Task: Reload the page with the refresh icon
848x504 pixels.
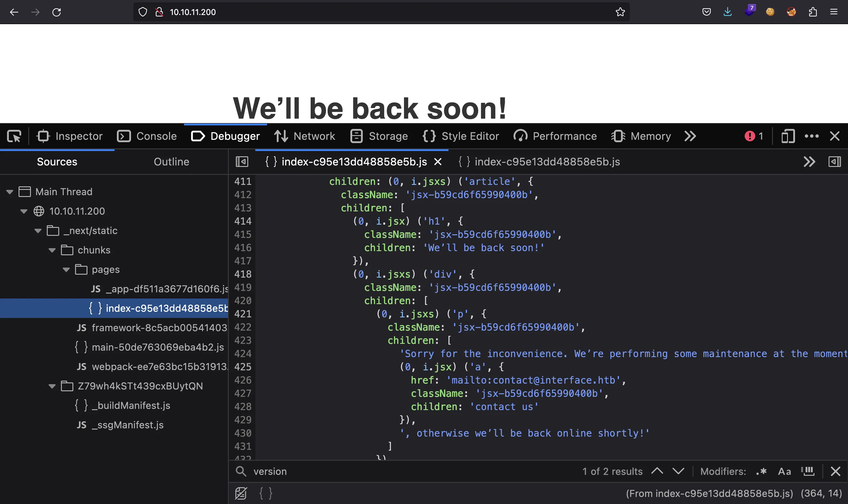Action: (x=56, y=12)
